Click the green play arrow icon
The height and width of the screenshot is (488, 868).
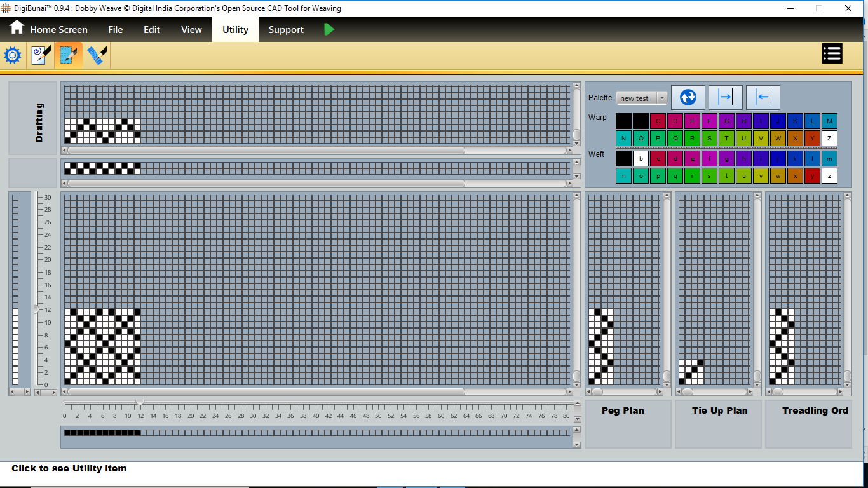pos(329,29)
